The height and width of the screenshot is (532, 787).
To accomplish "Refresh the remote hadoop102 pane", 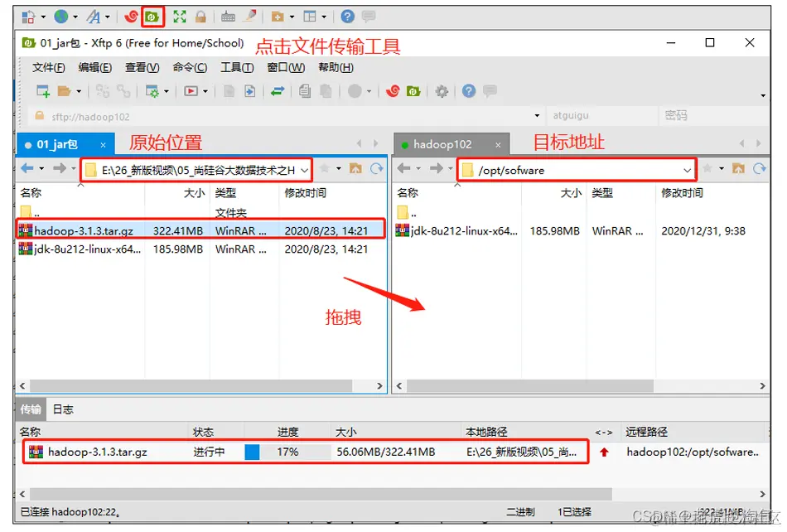I will (x=760, y=169).
